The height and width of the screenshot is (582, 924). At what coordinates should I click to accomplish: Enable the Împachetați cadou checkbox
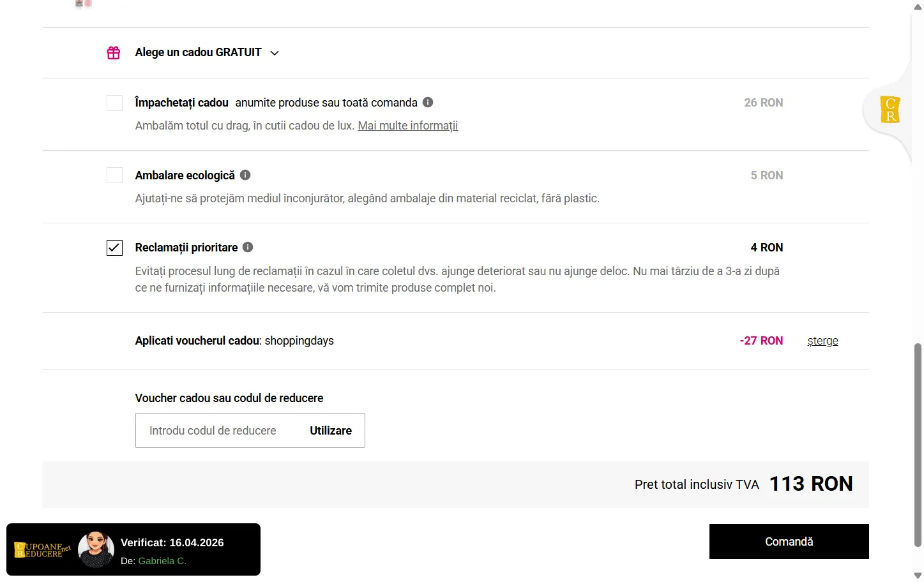tap(114, 103)
